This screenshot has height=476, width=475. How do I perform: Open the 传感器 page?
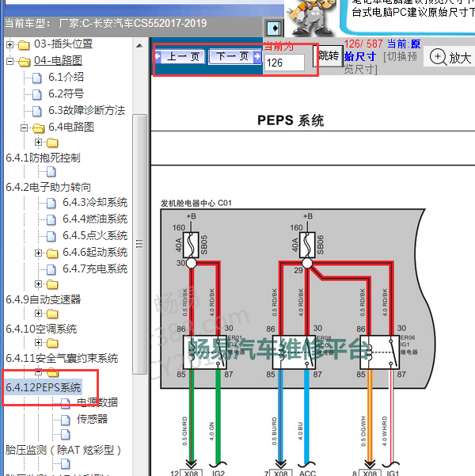tap(93, 419)
